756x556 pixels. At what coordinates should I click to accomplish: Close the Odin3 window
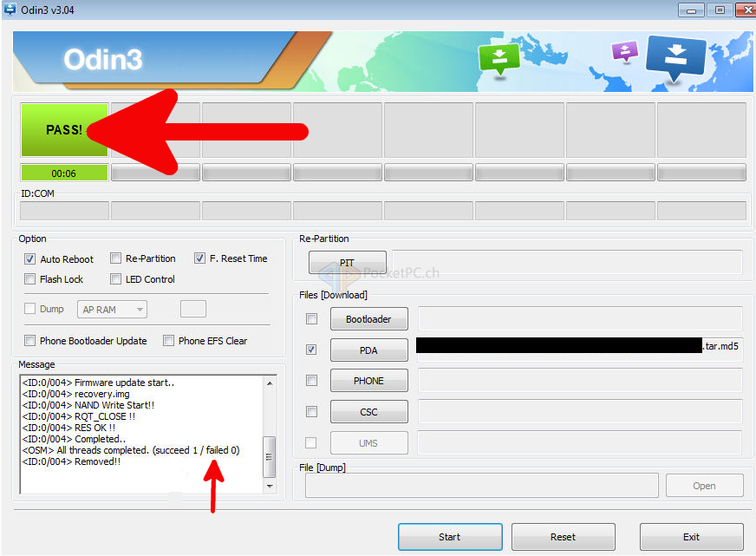click(746, 10)
